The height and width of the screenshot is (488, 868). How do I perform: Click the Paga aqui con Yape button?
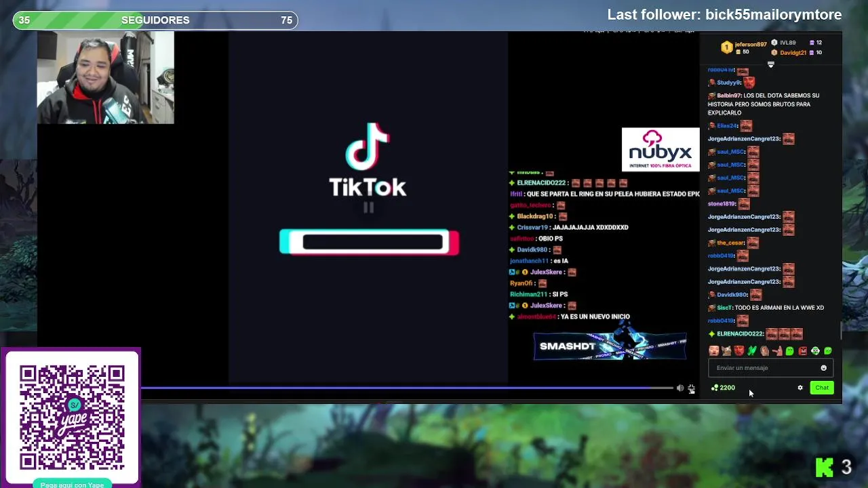point(72,485)
